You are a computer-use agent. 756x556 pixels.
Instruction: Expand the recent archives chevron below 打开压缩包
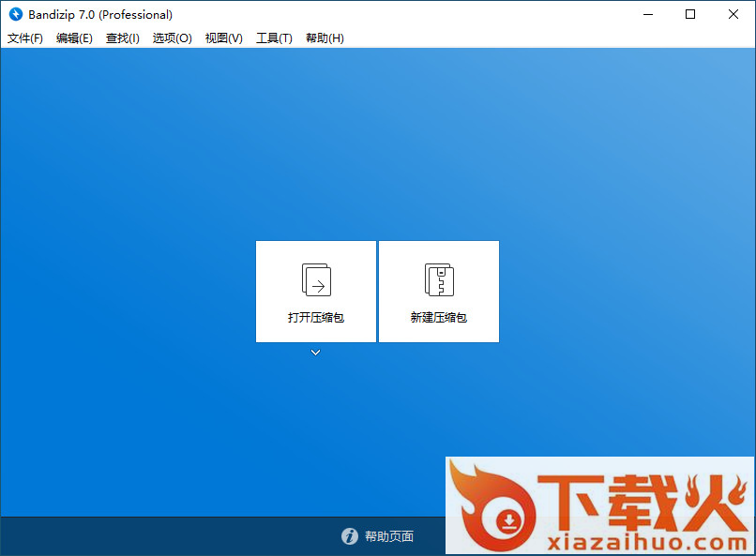[316, 353]
